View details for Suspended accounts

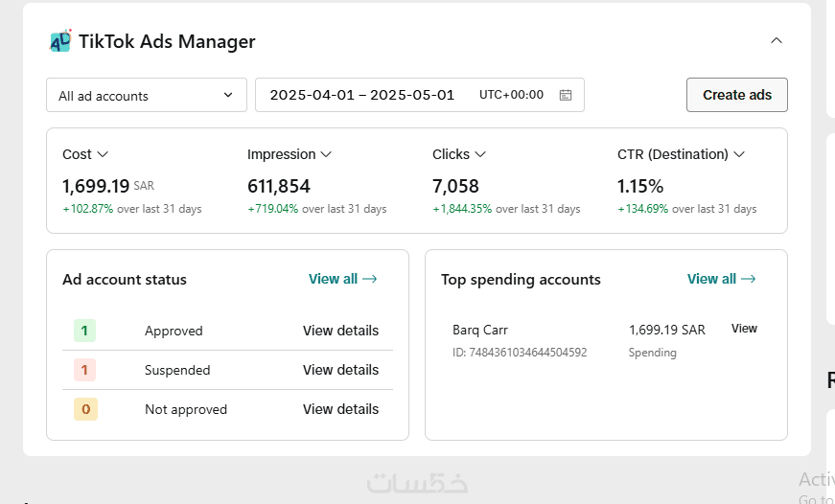[x=340, y=370]
